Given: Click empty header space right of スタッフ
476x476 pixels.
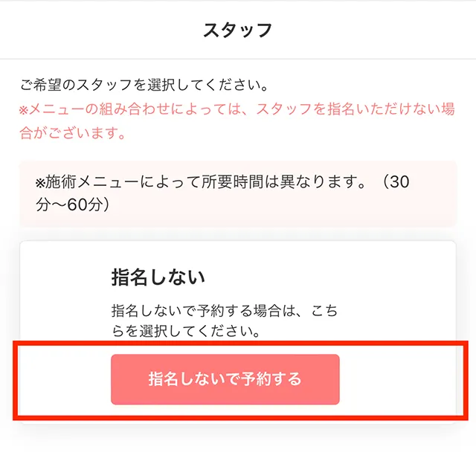Looking at the screenshot, I should pos(387,30).
